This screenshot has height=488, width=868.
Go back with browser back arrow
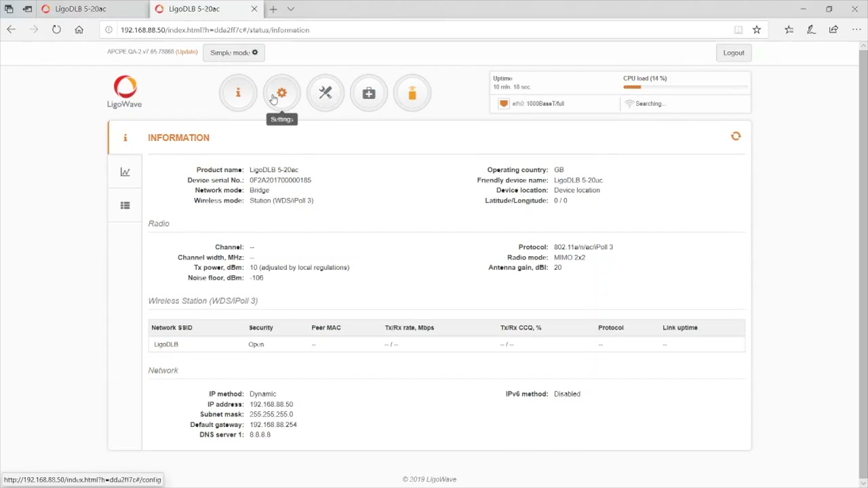(x=12, y=30)
